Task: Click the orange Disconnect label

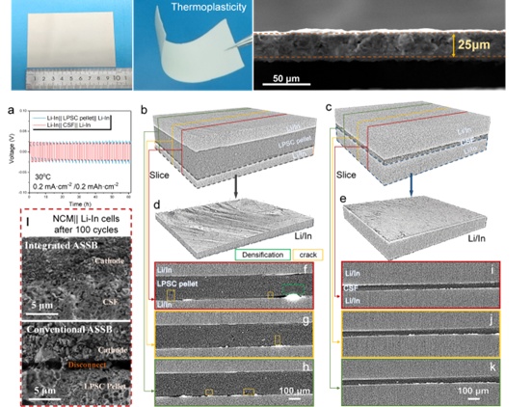Action: (87, 365)
